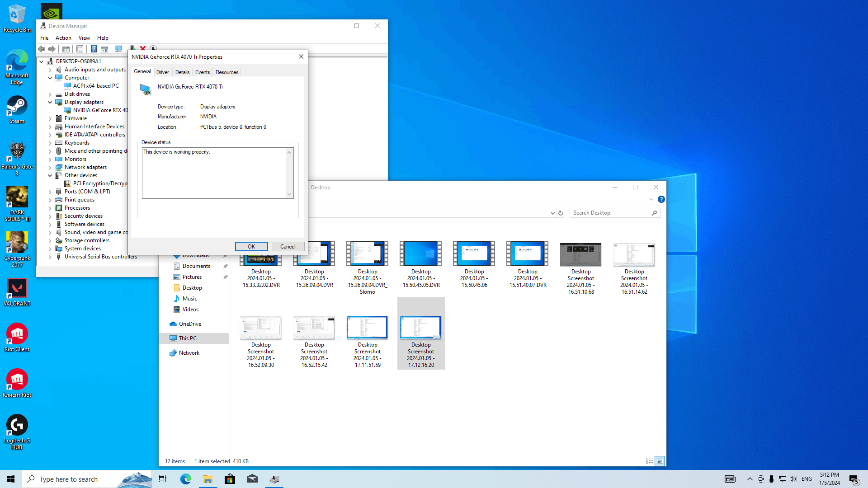Viewport: 868px width, 488px height.
Task: Click the red X uninstall device icon
Action: [143, 48]
